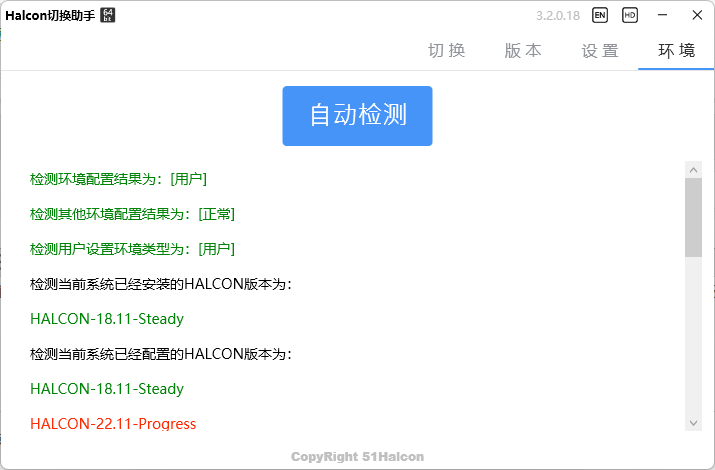Run the 自动检测 auto detection button
Viewport: 715px width, 470px height.
(358, 116)
